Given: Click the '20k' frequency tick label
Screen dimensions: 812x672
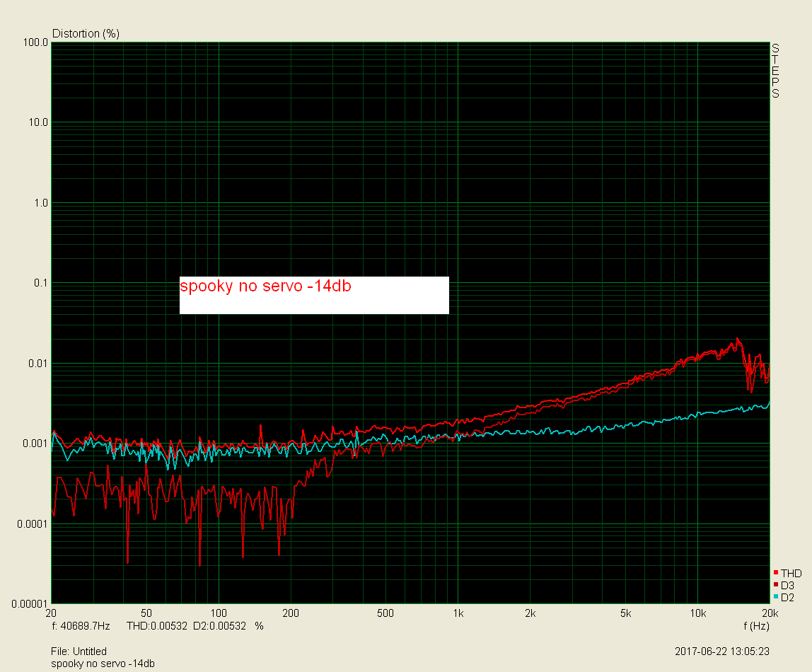Looking at the screenshot, I should point(770,613).
